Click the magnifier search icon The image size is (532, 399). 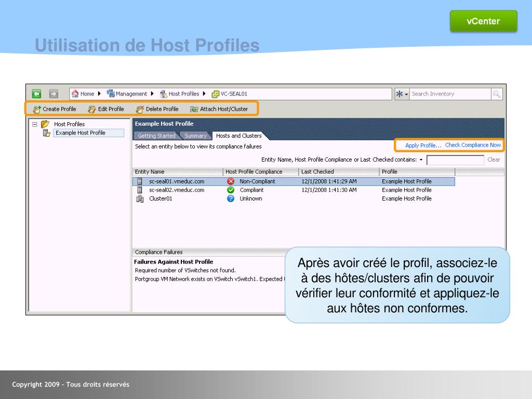497,94
